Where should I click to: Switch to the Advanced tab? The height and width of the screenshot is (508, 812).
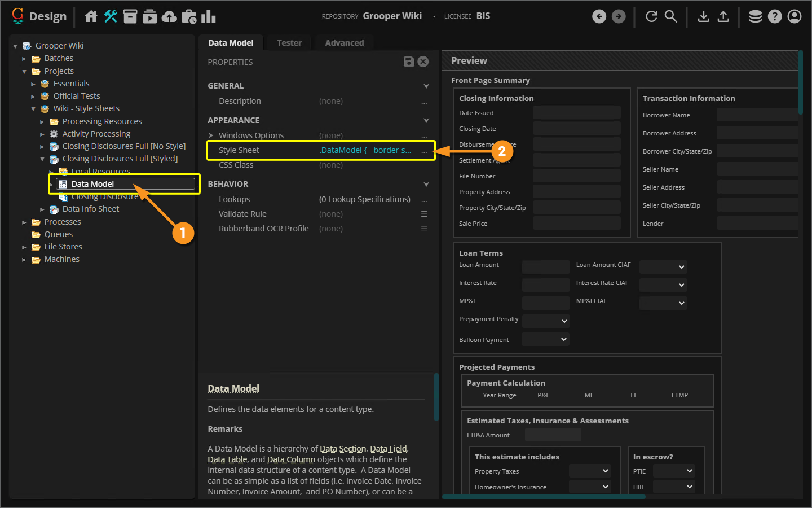point(344,43)
